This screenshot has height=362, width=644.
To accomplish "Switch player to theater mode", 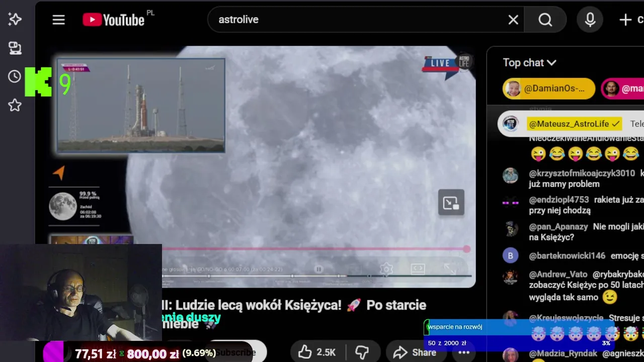I will [418, 269].
